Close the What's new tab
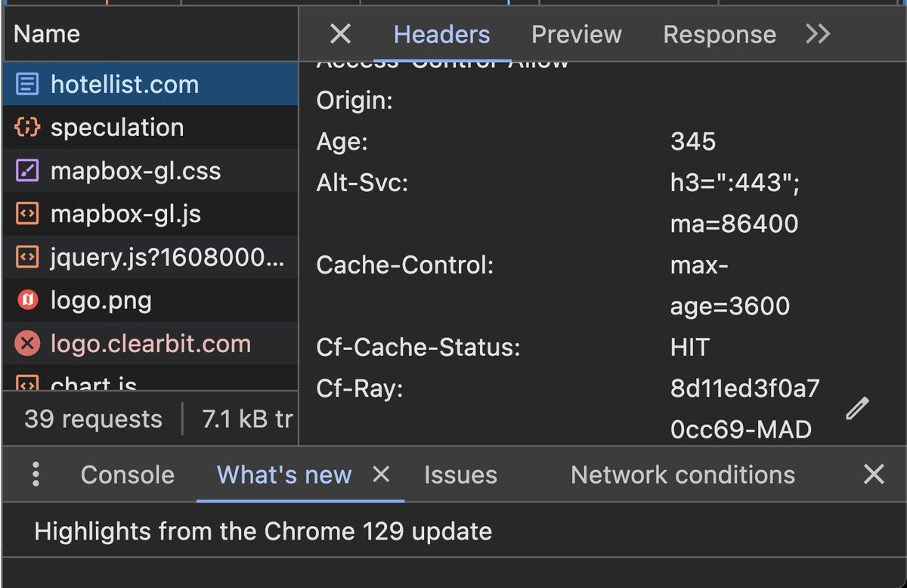 (x=381, y=475)
